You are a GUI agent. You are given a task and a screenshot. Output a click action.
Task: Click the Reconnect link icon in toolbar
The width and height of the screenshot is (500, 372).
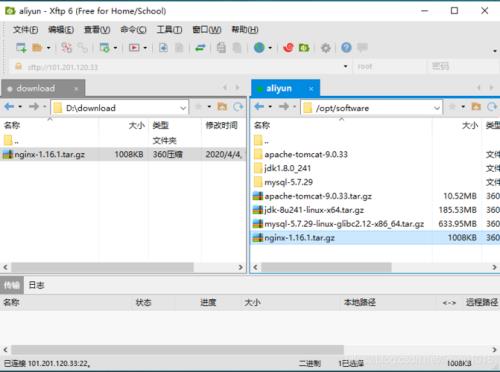click(66, 48)
